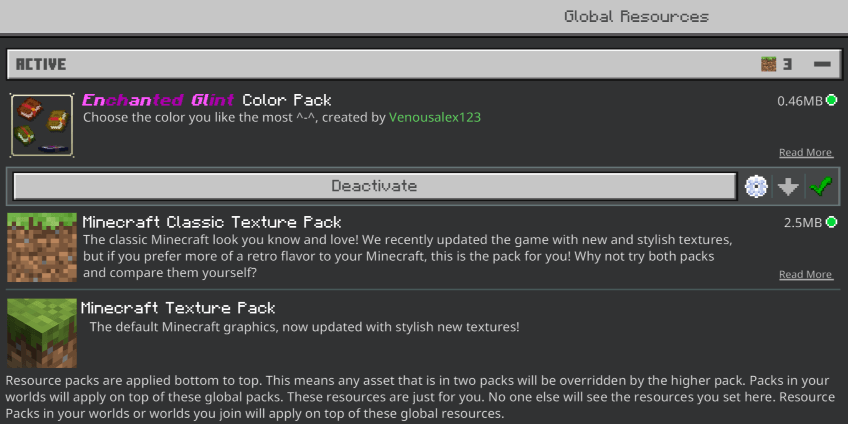
Task: Collapse the Active section with the minus button
Action: tap(822, 64)
